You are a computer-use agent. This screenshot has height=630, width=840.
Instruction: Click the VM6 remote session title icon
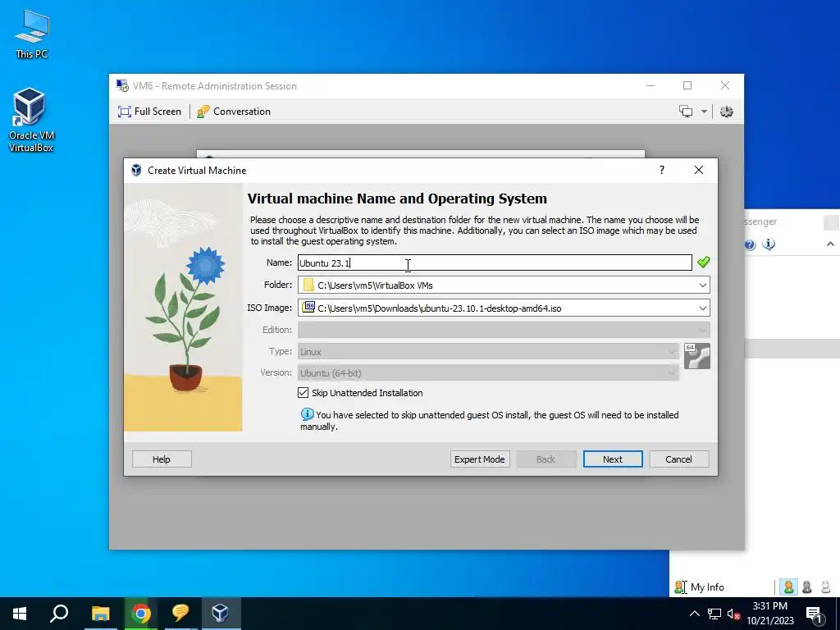coord(123,85)
